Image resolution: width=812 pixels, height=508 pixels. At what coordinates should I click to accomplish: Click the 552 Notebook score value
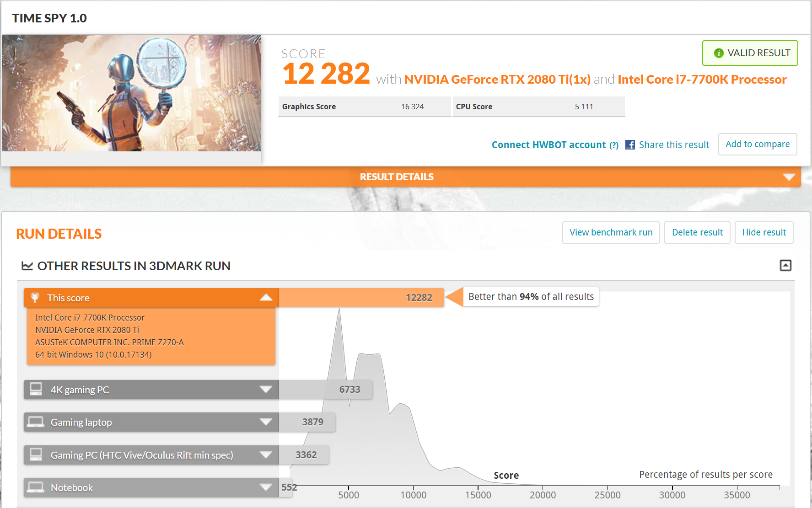click(x=289, y=487)
